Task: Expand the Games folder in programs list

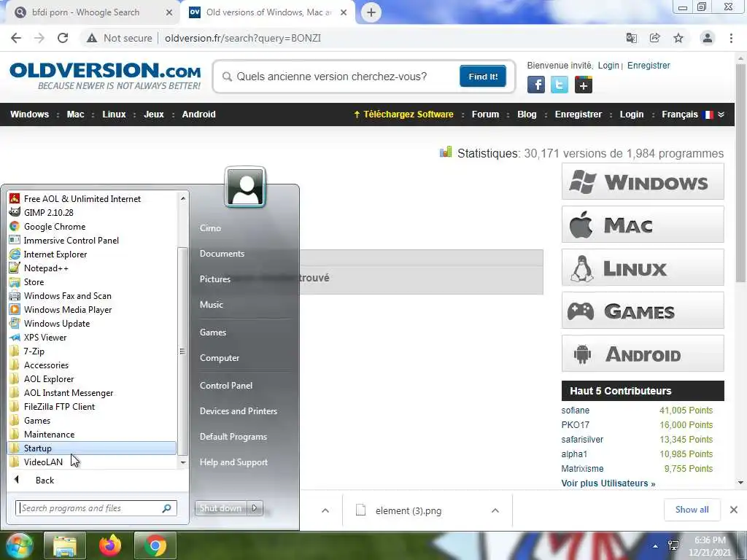Action: click(37, 420)
